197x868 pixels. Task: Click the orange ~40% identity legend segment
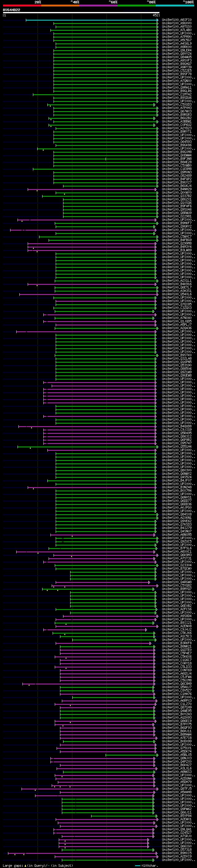pos(60,6)
